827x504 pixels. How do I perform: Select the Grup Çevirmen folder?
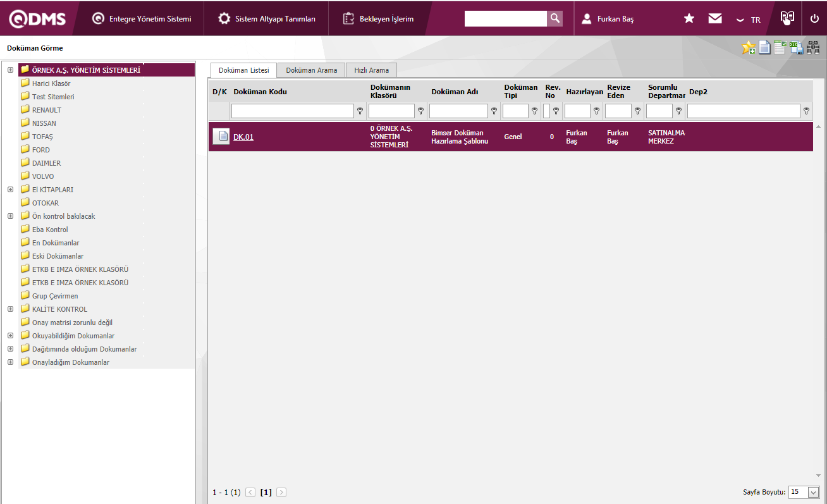click(55, 296)
